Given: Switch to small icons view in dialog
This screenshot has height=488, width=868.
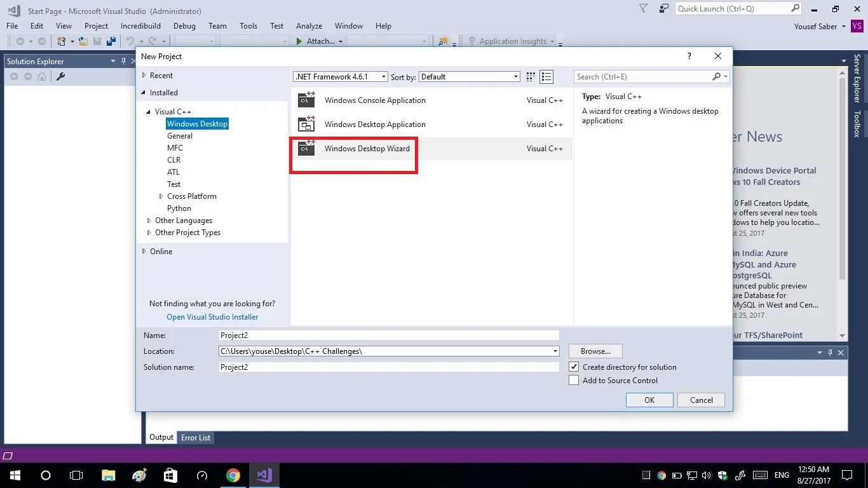Looking at the screenshot, I should tap(531, 77).
